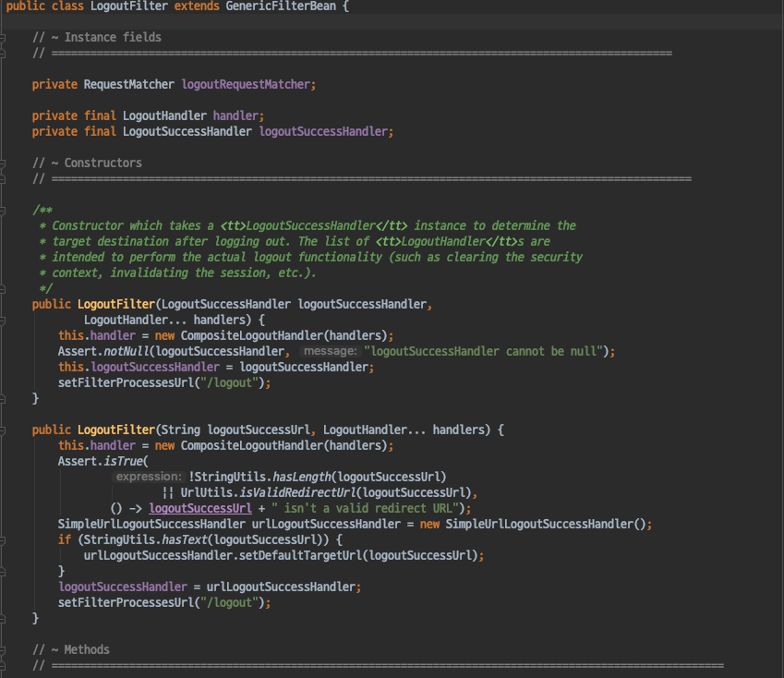Viewport: 784px width, 678px height.
Task: Collapse the second LogoutFilter constructor via gutter arrow
Action: [x=5, y=430]
